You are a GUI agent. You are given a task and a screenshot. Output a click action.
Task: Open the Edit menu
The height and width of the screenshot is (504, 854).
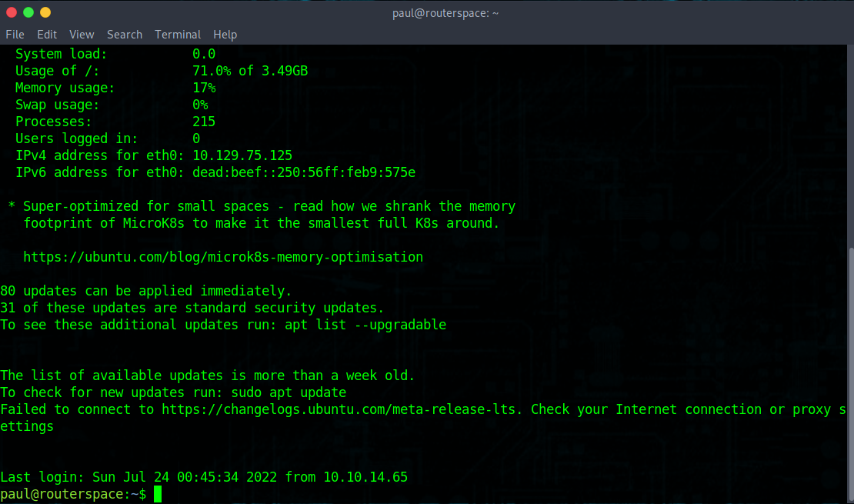click(x=47, y=34)
